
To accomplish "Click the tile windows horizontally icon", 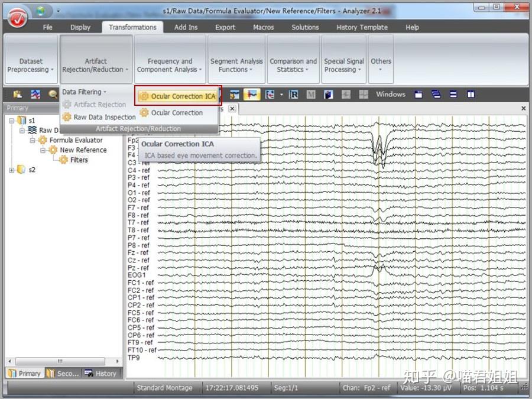I will [x=453, y=95].
